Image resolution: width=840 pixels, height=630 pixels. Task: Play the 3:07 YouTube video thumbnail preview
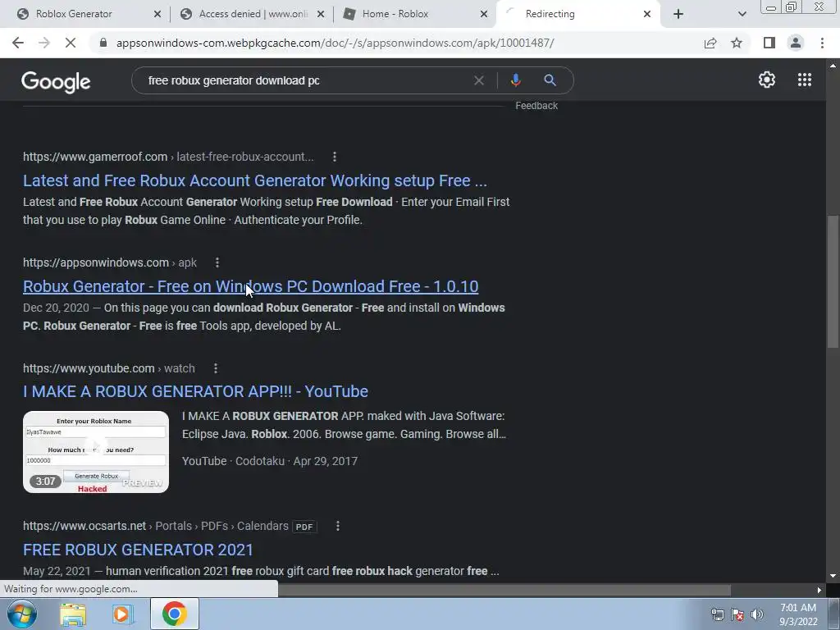click(96, 452)
